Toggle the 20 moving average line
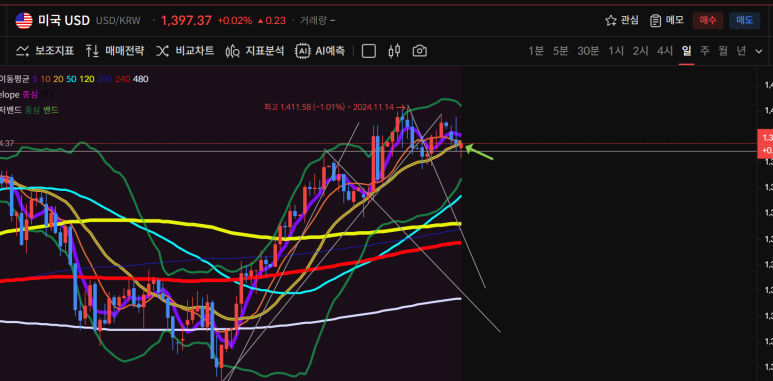 click(x=58, y=79)
